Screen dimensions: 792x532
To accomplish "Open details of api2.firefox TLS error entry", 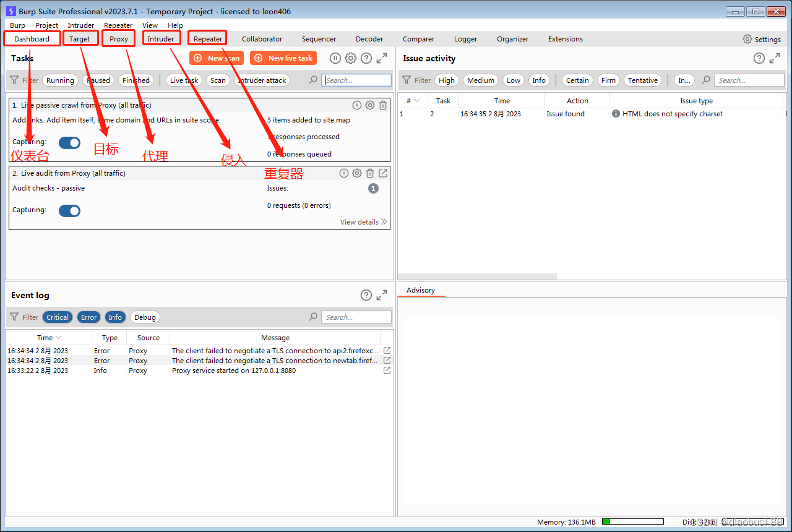I will coord(387,351).
